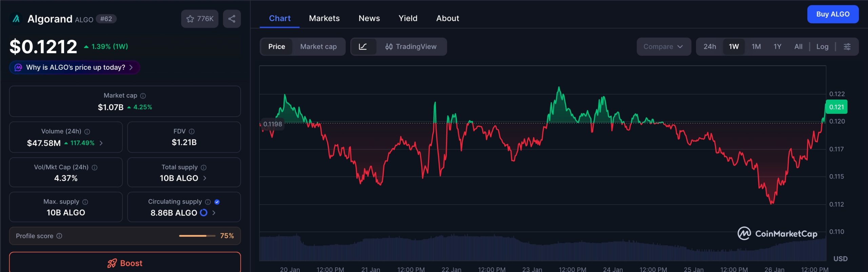Click the Vol/Mkt Cap info icon
This screenshot has height=272, width=868.
[x=95, y=167]
